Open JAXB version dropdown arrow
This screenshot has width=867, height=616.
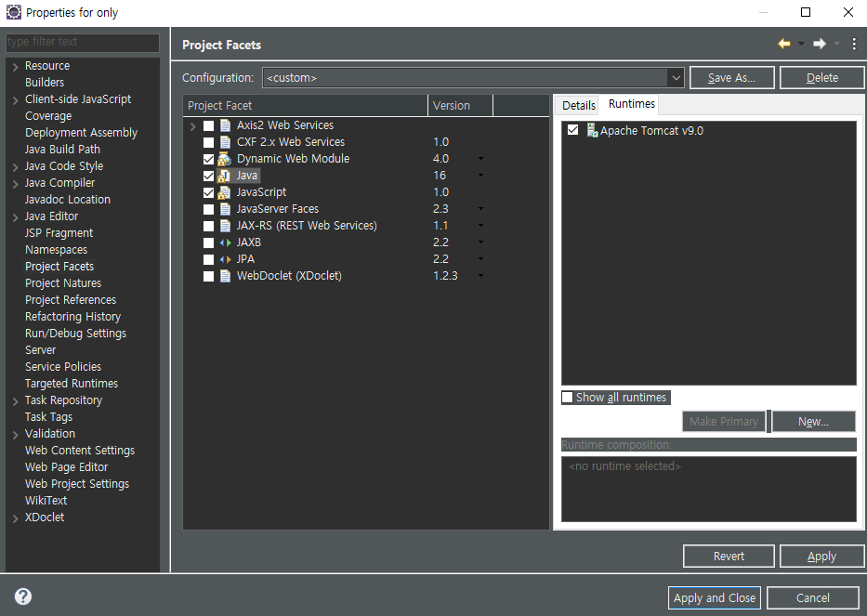480,242
